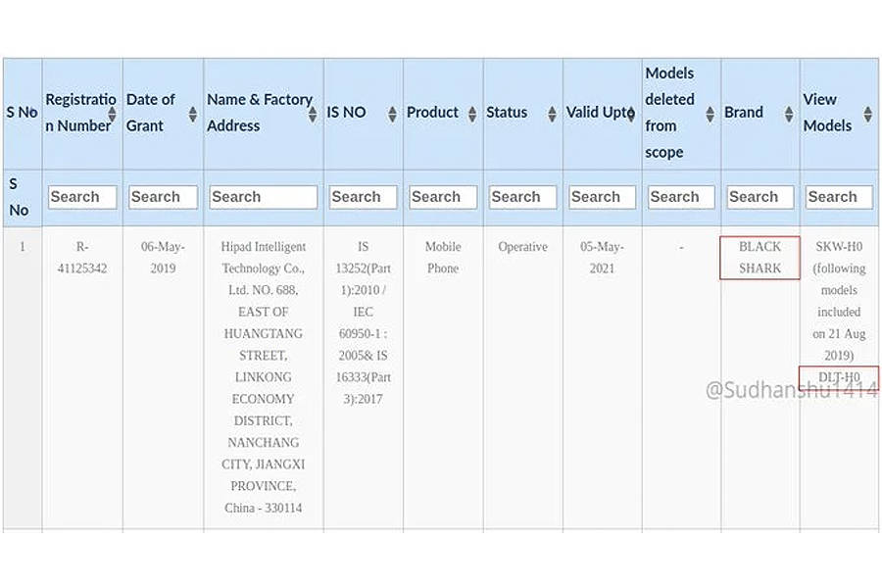Focus the Product search field
This screenshot has width=882, height=588.
(443, 197)
